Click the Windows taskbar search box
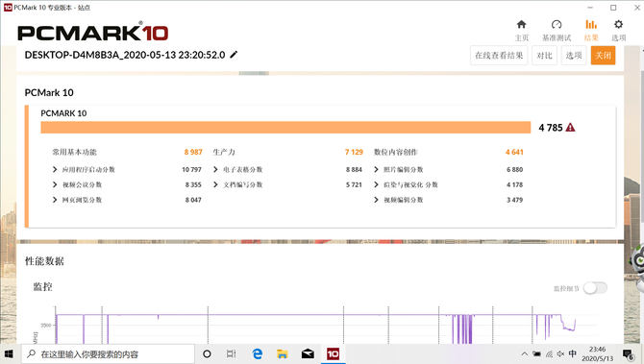 [x=108, y=353]
